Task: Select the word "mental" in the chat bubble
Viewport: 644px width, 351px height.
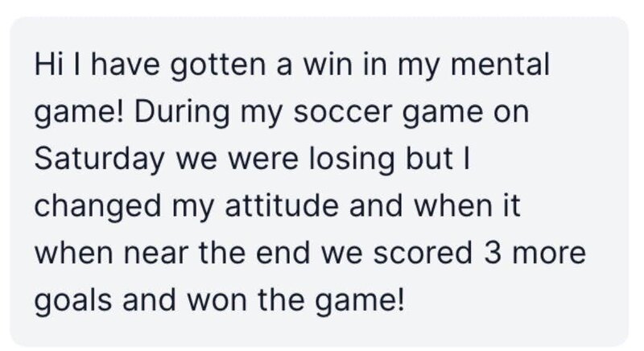Action: [x=500, y=64]
